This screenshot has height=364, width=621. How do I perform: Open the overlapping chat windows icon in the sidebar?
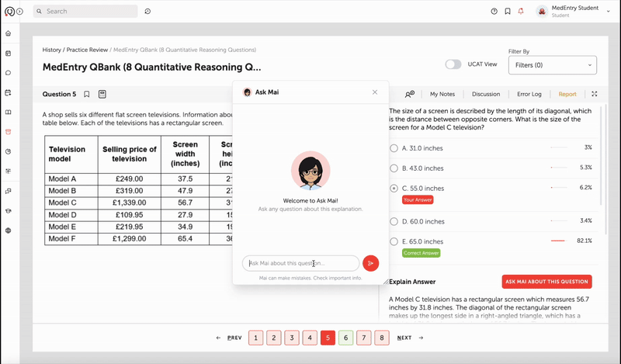coord(9,191)
